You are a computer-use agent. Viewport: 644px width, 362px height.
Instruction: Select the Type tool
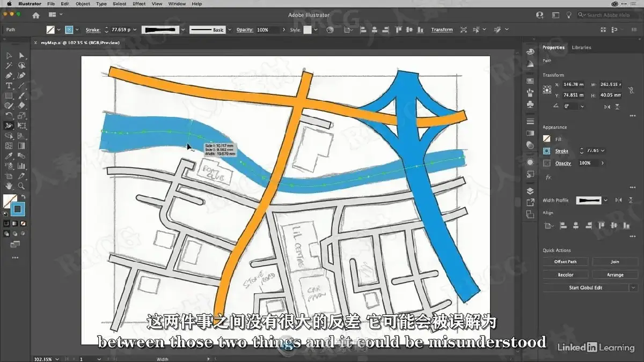click(x=9, y=86)
